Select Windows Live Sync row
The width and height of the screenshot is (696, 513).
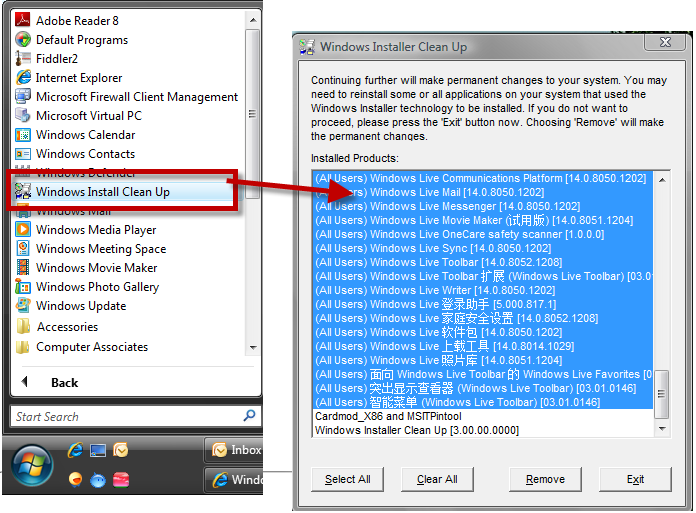(x=483, y=248)
